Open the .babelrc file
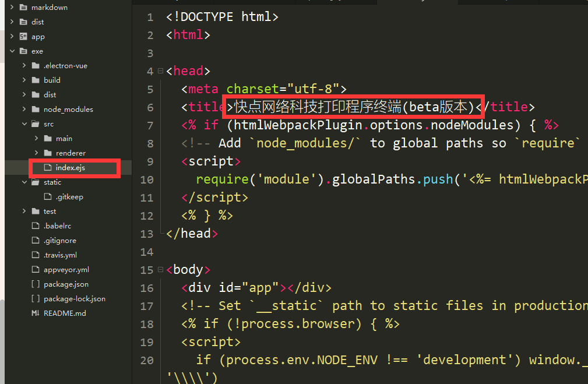588x384 pixels. point(57,226)
